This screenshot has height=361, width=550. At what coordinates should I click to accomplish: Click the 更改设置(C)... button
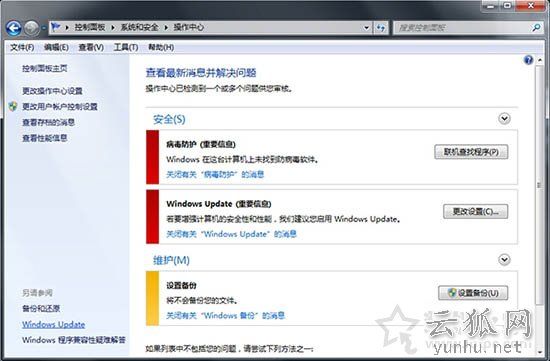coord(475,212)
